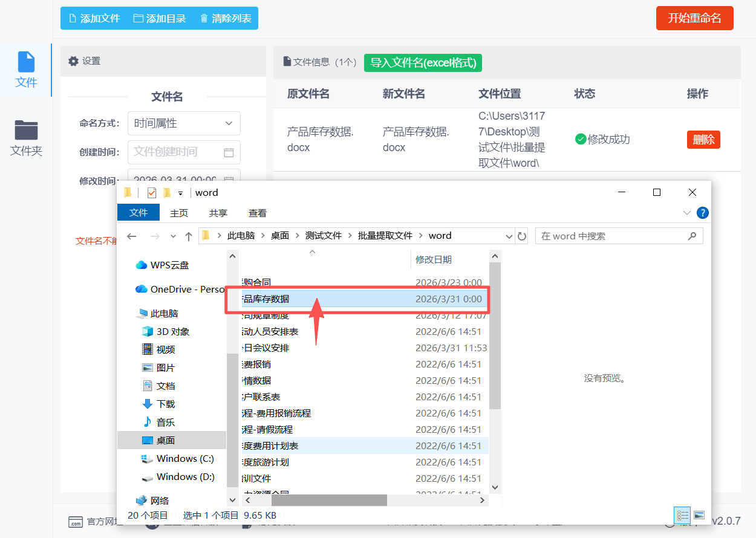Open the 查看 ribbon tab

(258, 213)
